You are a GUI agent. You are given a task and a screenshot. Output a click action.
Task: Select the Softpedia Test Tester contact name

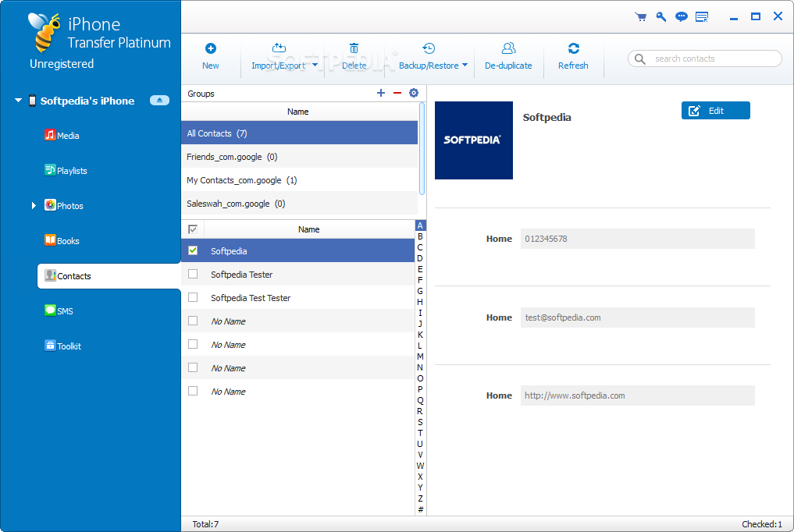pyautogui.click(x=251, y=298)
